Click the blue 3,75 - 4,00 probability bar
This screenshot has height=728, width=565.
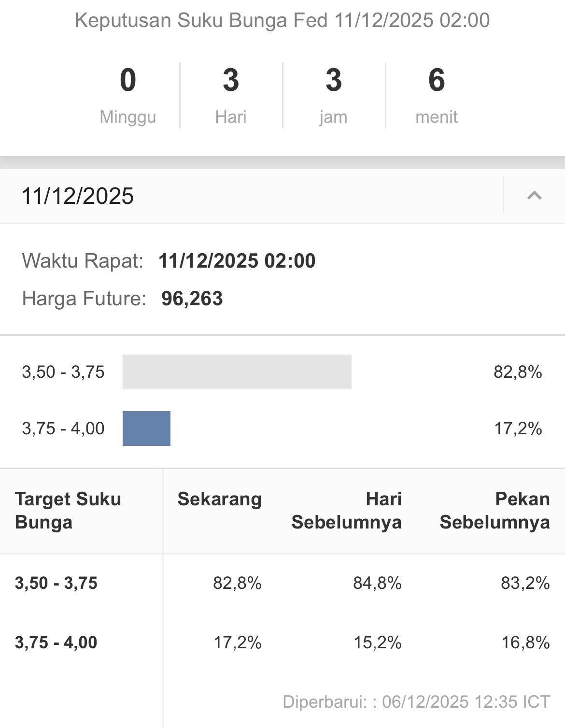(146, 428)
